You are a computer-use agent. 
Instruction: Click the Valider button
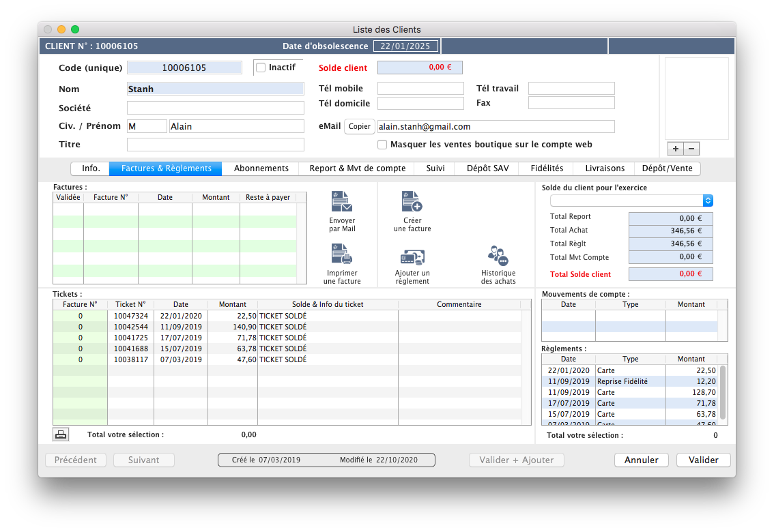click(x=703, y=460)
